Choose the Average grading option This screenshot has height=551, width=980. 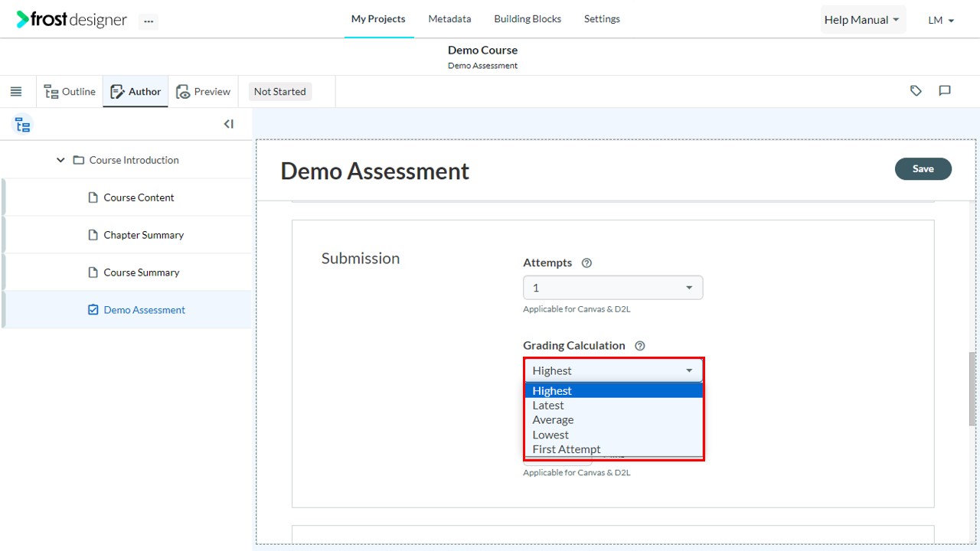pyautogui.click(x=613, y=420)
